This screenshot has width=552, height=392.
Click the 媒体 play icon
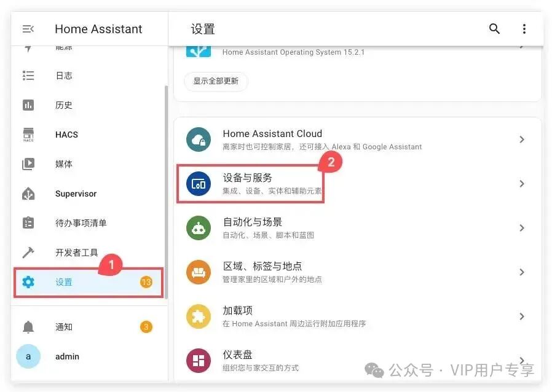pyautogui.click(x=28, y=164)
